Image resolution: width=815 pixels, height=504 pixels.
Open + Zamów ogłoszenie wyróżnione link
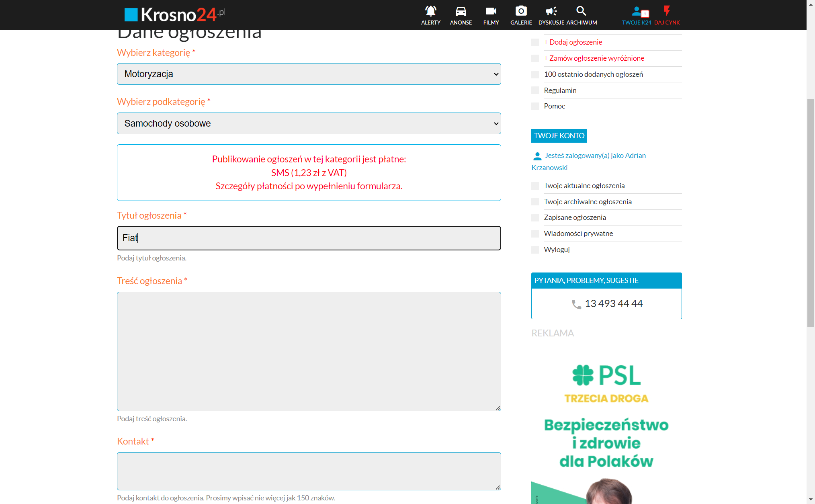pyautogui.click(x=594, y=58)
